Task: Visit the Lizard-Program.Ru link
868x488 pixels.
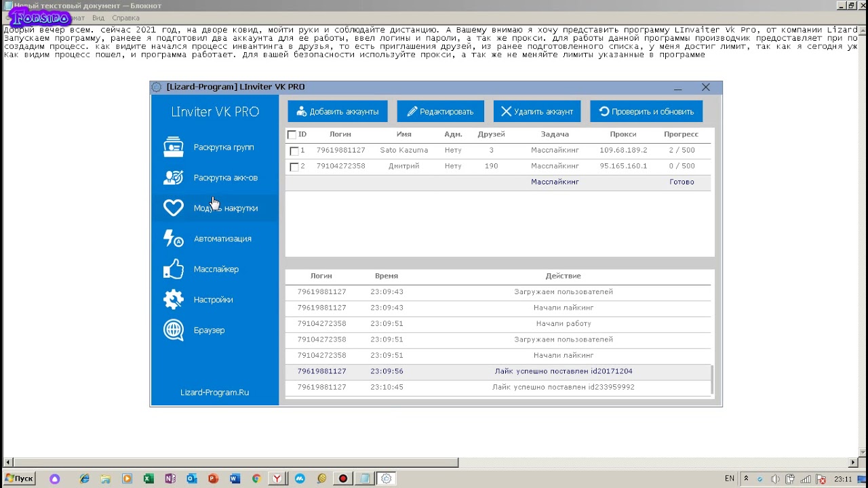Action: [214, 392]
